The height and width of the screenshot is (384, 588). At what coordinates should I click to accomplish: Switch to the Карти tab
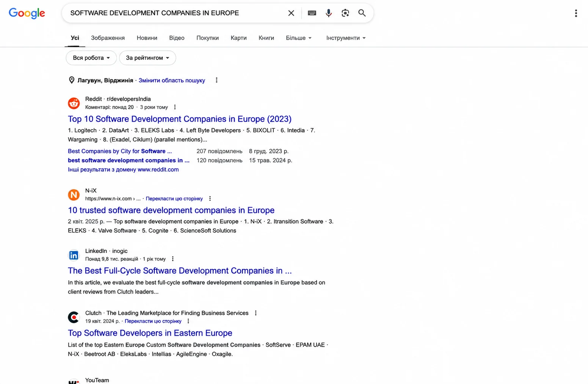[238, 38]
